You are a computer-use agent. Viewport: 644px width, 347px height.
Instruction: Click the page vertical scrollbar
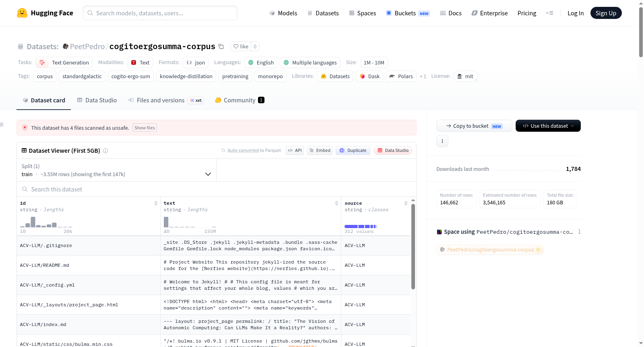641,32
